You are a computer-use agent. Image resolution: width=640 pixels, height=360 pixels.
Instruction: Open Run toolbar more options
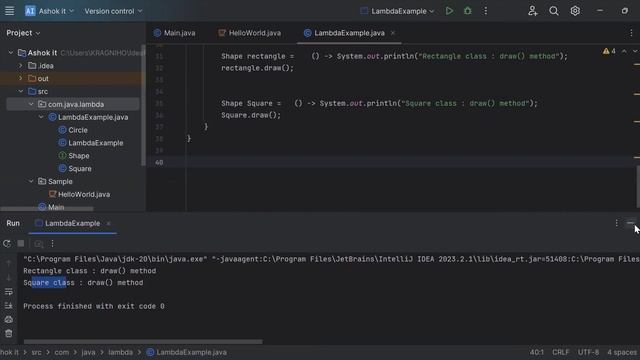52,244
